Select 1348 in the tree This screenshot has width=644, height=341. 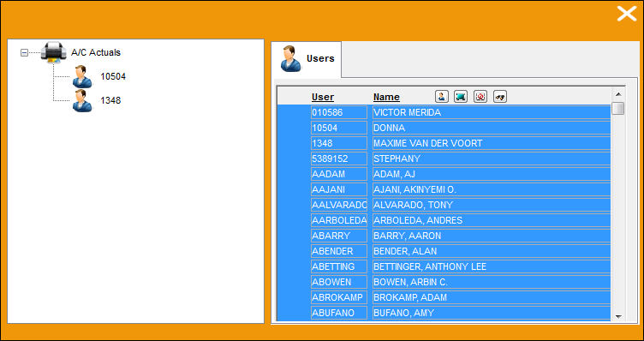click(110, 100)
